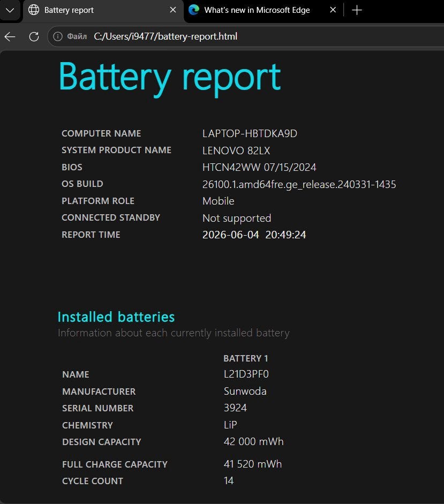Click the CHEMISTRY label
Viewport: 444px width, 504px height.
[x=87, y=425]
